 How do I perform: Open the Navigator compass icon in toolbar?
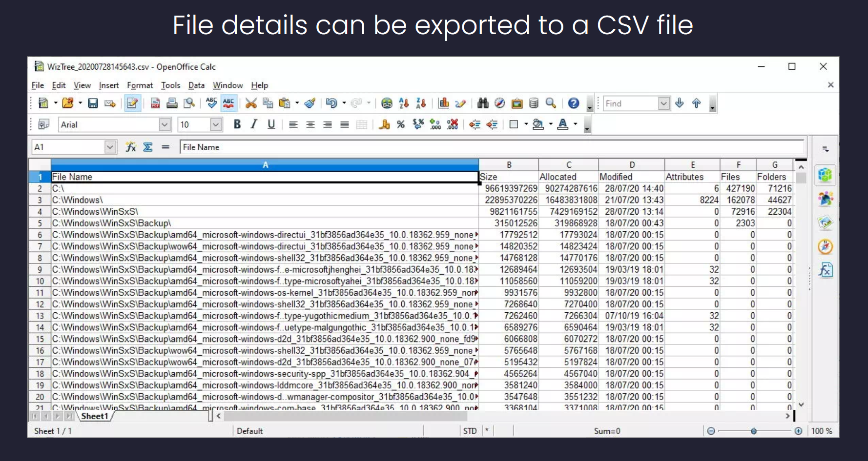(499, 103)
